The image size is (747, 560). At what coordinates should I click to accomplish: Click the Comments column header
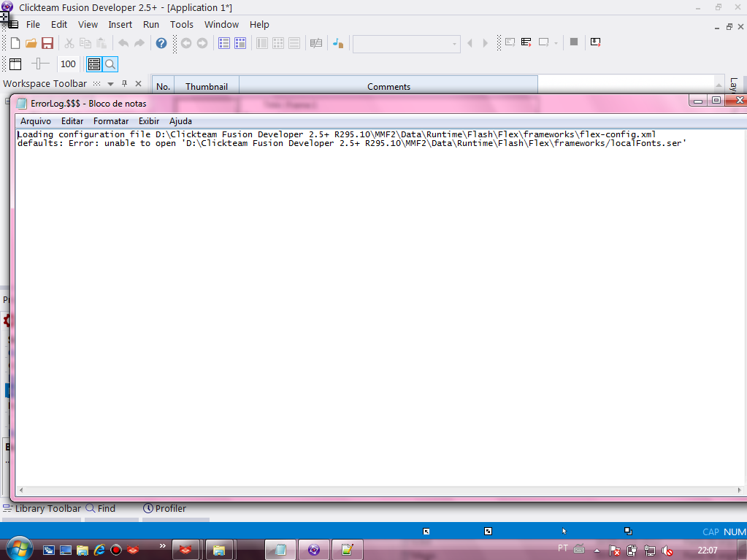(388, 86)
